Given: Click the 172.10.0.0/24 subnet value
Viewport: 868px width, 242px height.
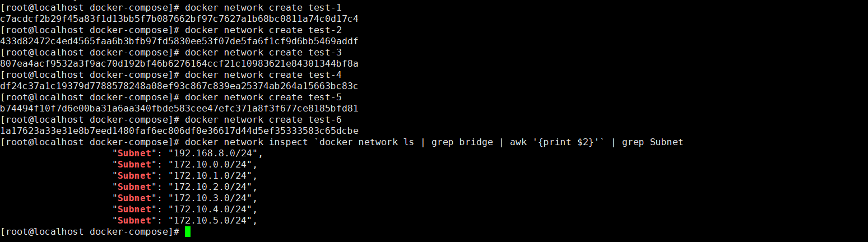Looking at the screenshot, I should pyautogui.click(x=212, y=165).
